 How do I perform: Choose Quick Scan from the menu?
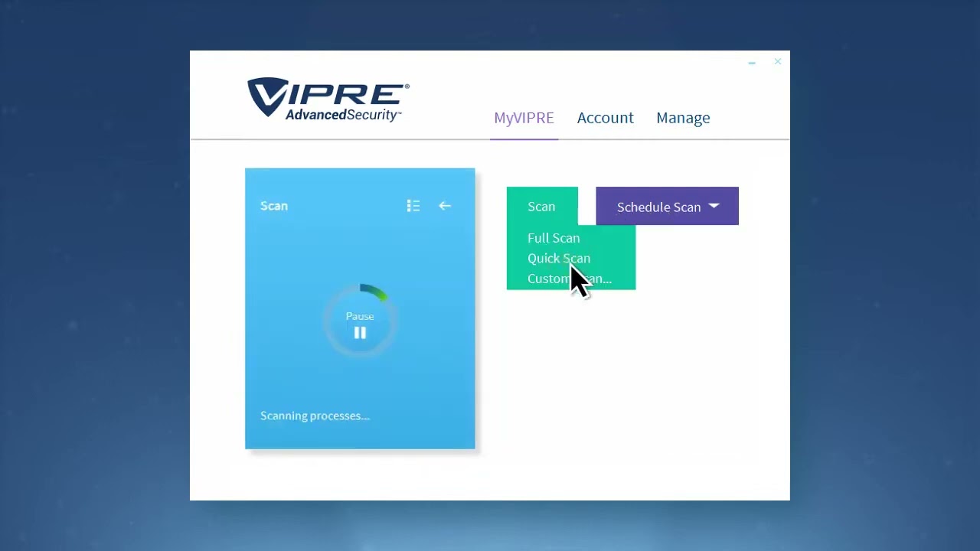point(559,259)
